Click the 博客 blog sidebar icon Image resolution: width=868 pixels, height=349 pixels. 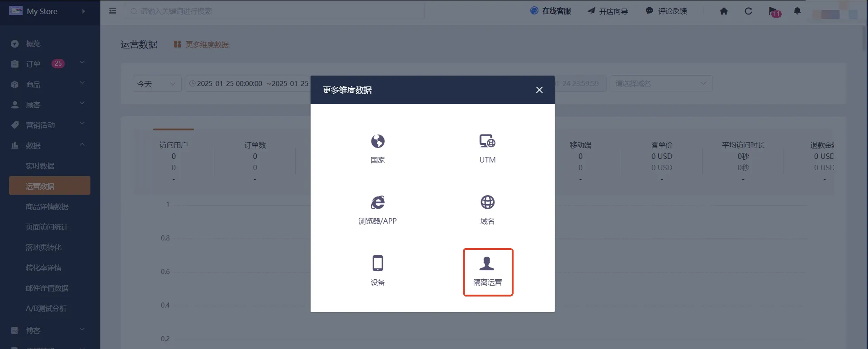[15, 330]
